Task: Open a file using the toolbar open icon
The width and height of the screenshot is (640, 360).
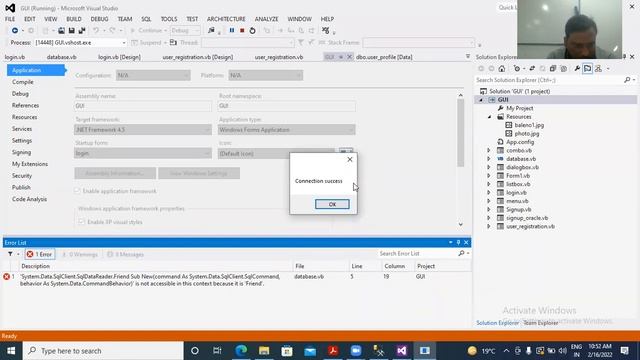Action: [x=61, y=31]
